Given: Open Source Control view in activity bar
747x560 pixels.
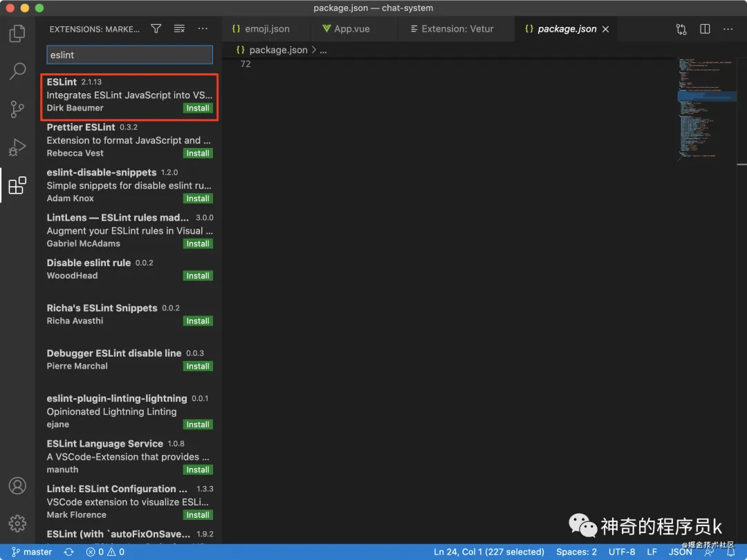Looking at the screenshot, I should pos(17,109).
